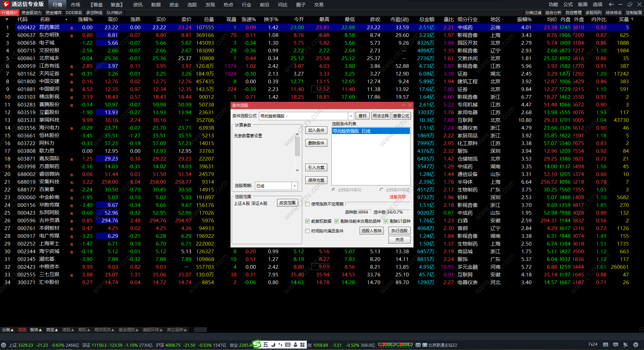
Task: Expand the 选股周期 period dropdown
Action: [294, 186]
